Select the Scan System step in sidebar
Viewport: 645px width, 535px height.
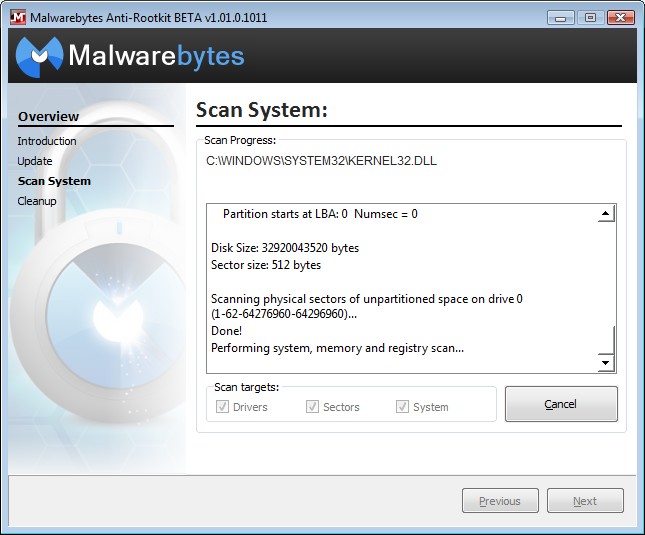(x=54, y=181)
